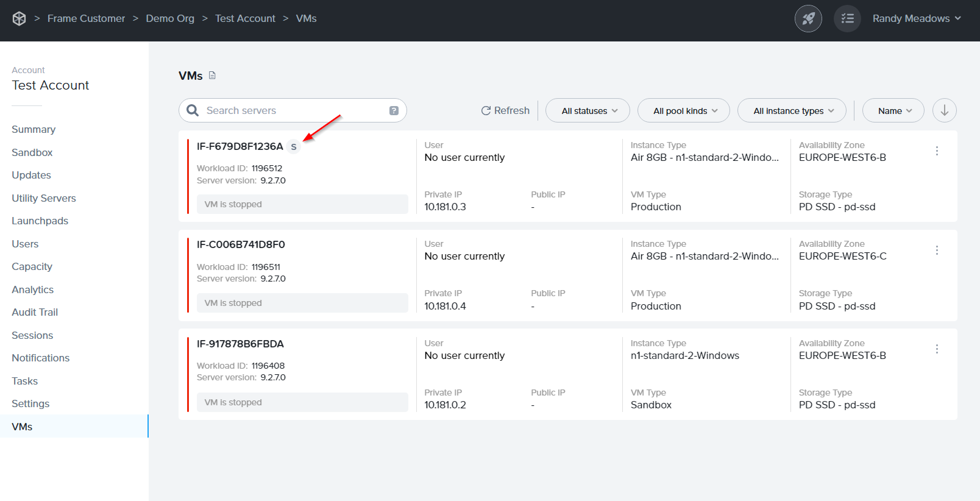Click VM name IF-F679D8F1236A
This screenshot has width=980, height=501.
(x=240, y=146)
